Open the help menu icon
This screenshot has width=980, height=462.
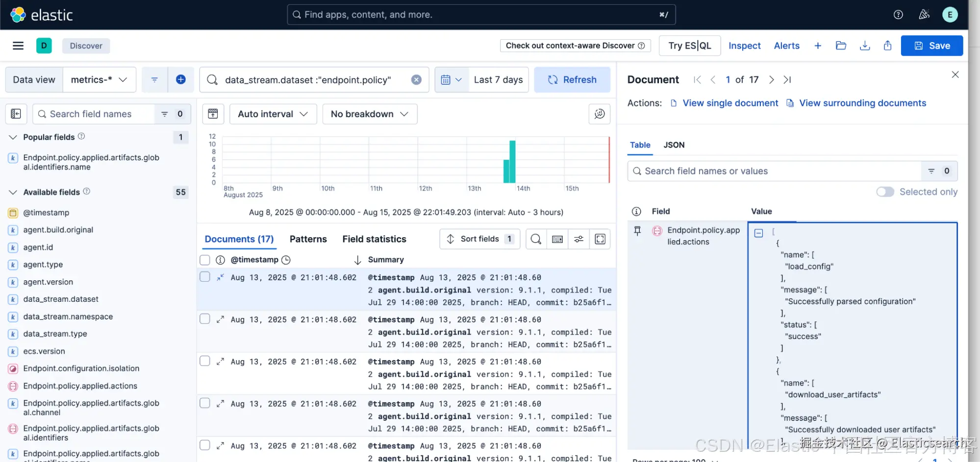(898, 15)
